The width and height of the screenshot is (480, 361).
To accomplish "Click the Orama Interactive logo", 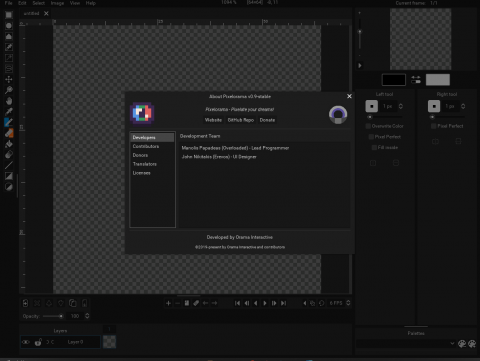I will pyautogui.click(x=338, y=115).
